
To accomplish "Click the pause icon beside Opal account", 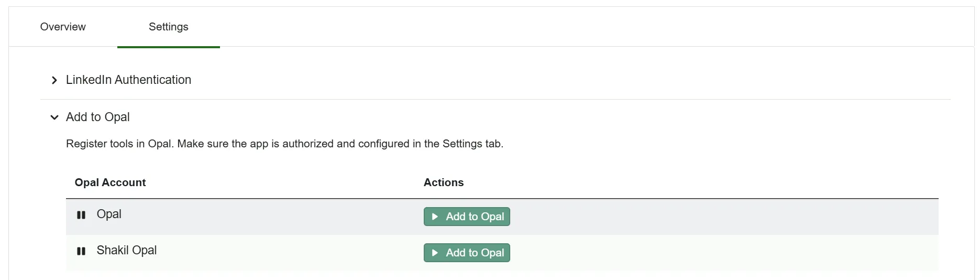I will 81,215.
